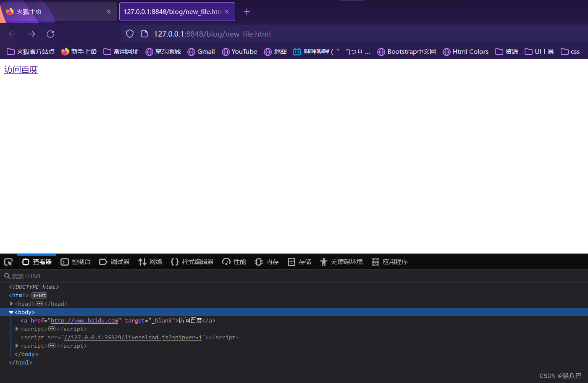
Task: Expand the head element node
Action: pos(11,304)
